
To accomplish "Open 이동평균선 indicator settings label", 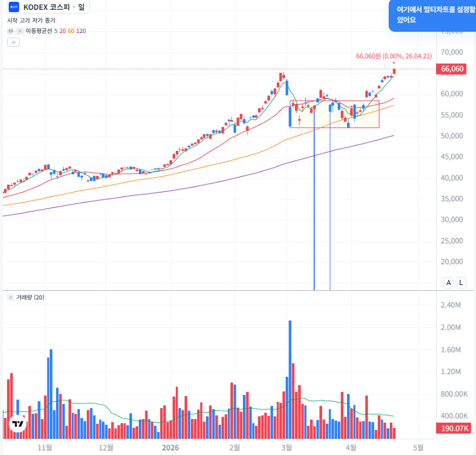I will [x=39, y=31].
